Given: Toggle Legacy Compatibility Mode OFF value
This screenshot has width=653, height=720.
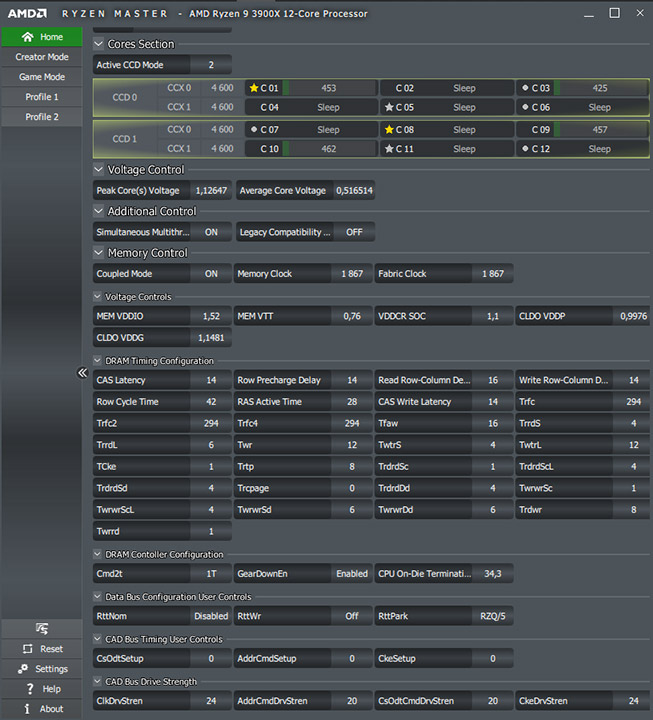Looking at the screenshot, I should coord(354,232).
